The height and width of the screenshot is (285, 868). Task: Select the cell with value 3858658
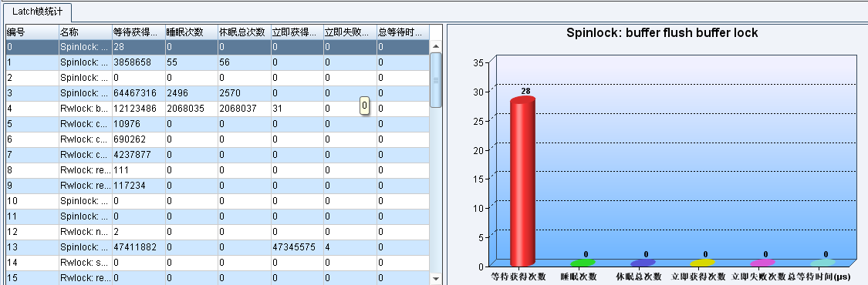tap(138, 62)
